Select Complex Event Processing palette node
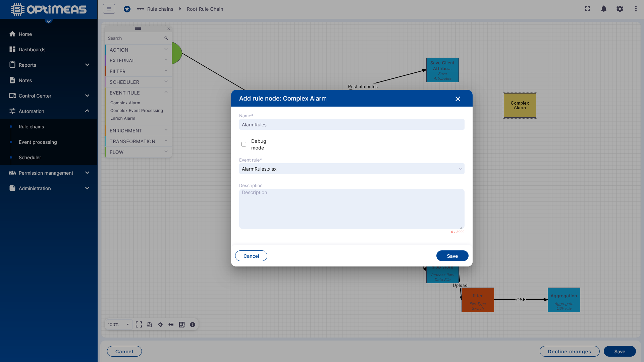 point(137,111)
